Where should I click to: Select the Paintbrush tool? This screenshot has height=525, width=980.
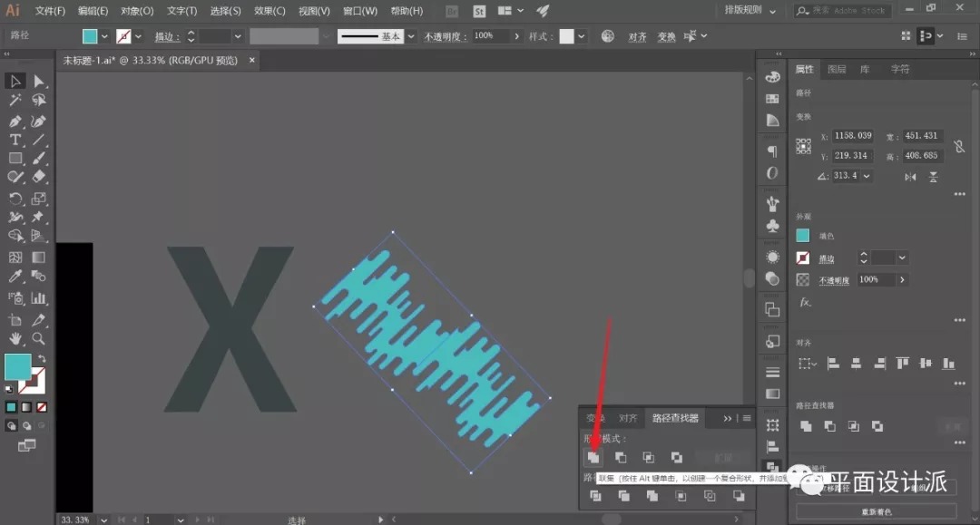pos(39,159)
